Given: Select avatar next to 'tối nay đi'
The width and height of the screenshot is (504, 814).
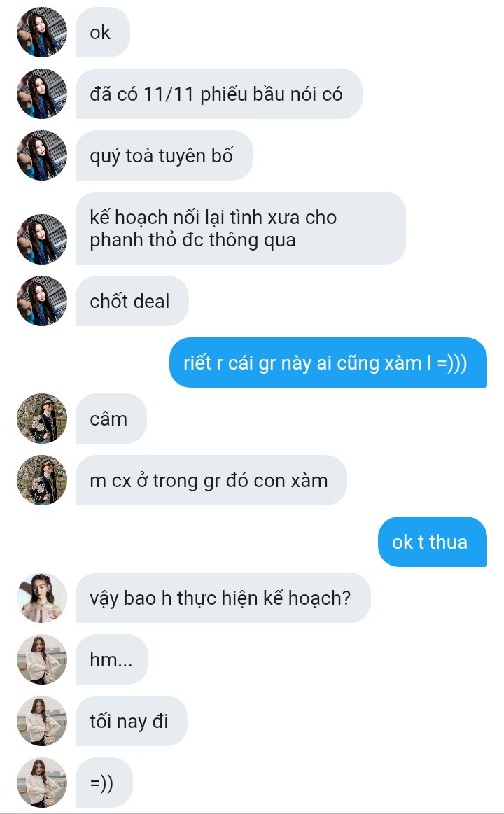Looking at the screenshot, I should point(42,721).
